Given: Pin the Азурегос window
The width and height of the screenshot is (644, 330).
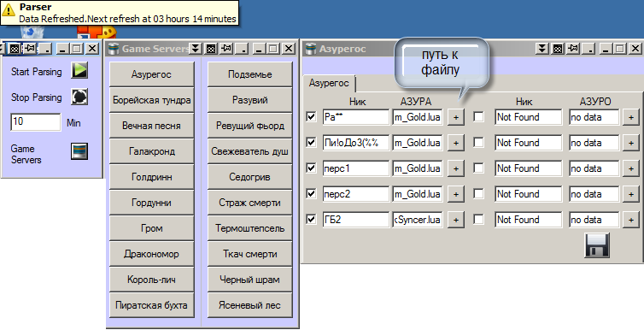Looking at the screenshot, I should [x=573, y=49].
